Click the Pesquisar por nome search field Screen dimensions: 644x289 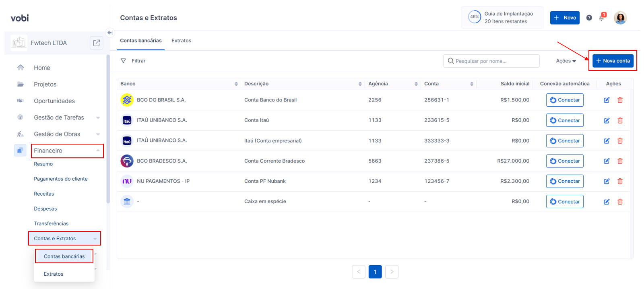point(491,61)
